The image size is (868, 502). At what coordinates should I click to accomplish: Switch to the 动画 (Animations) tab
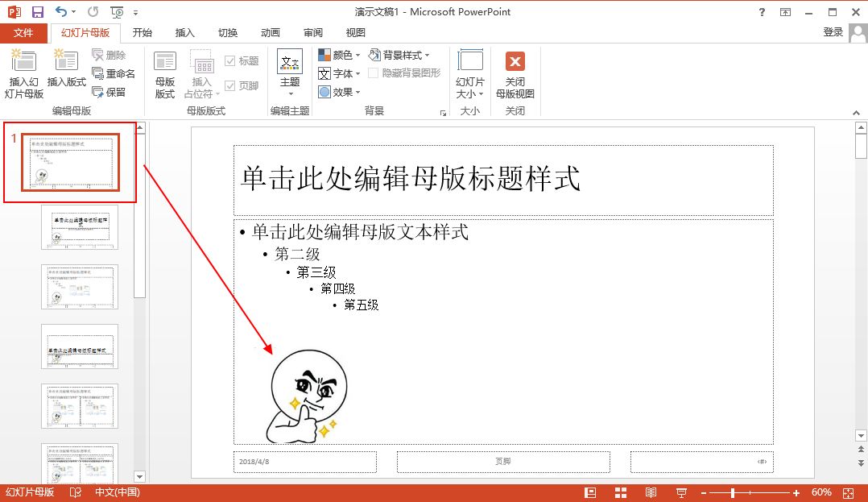tap(271, 33)
